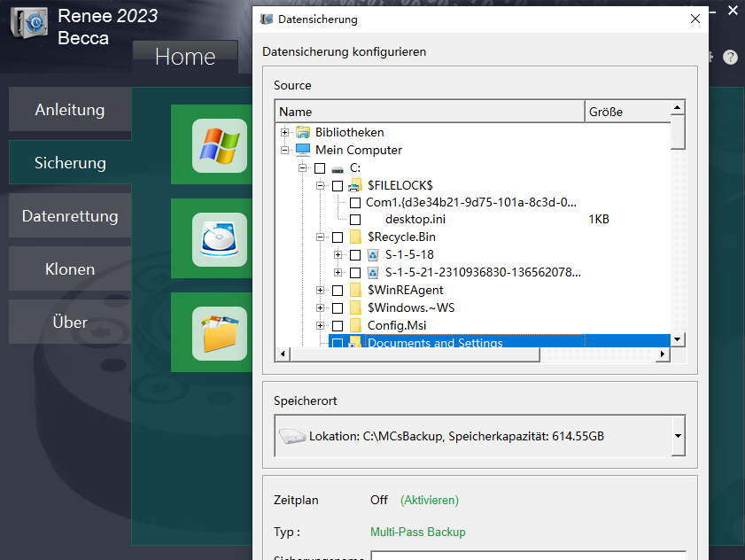
Task: Click the horizontal scroll left arrow
Action: (283, 354)
